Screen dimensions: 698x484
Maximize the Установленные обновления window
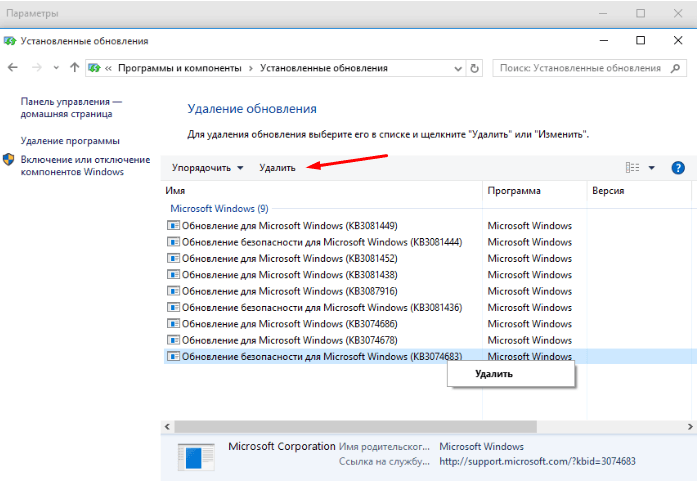tap(641, 41)
